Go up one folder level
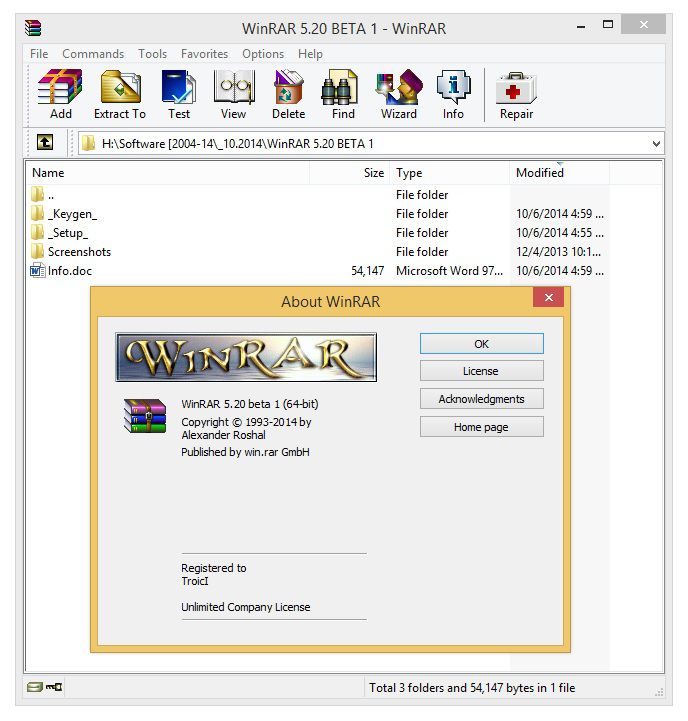The image size is (688, 721). (45, 142)
